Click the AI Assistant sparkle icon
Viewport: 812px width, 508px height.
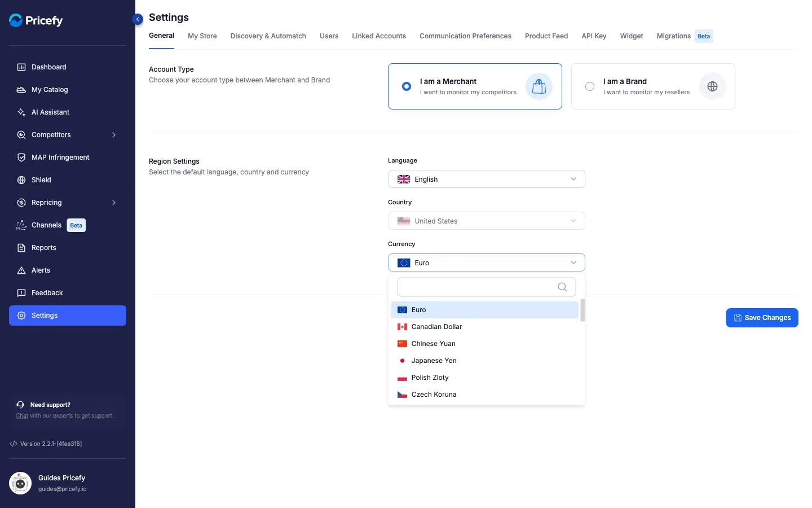[x=21, y=112]
